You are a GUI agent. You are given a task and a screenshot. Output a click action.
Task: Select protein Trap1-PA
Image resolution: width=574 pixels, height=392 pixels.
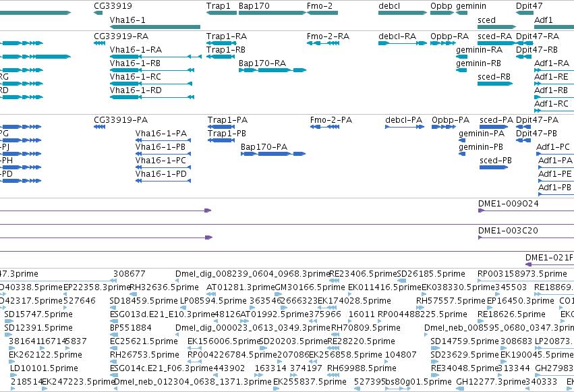point(221,127)
